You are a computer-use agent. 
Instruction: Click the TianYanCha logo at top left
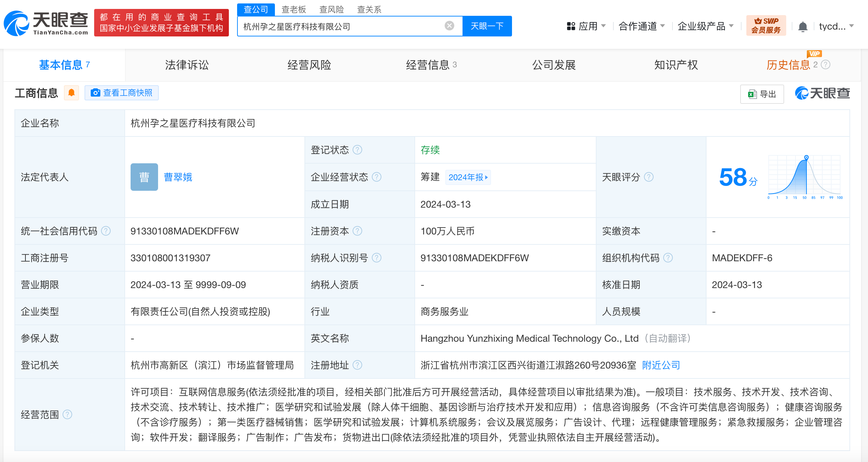pyautogui.click(x=46, y=23)
